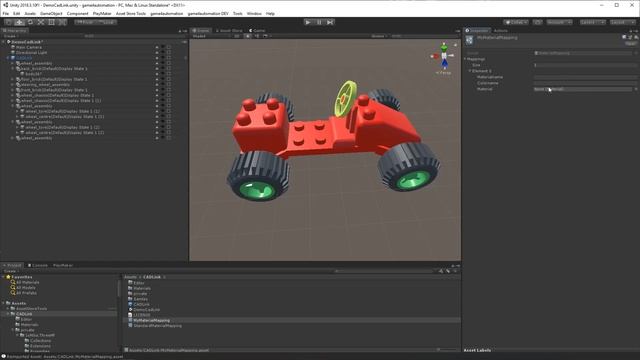The height and width of the screenshot is (360, 640).
Task: Toggle 2D mode in Scene view
Action: click(x=237, y=36)
